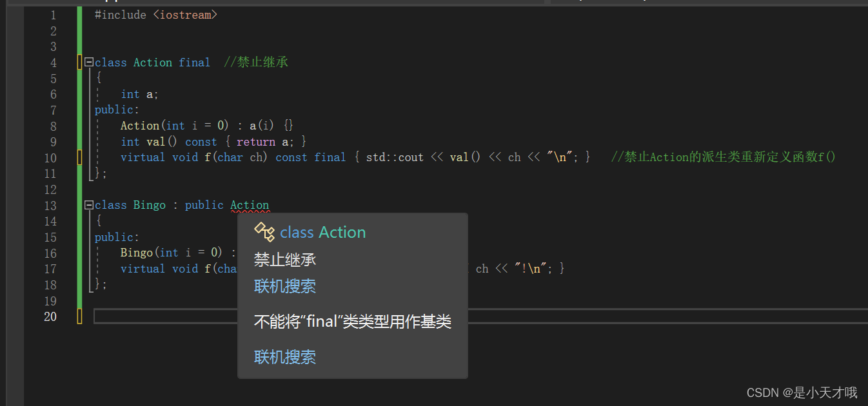The height and width of the screenshot is (406, 868).
Task: Select the 禁止继承 entry in the popup
Action: [284, 260]
